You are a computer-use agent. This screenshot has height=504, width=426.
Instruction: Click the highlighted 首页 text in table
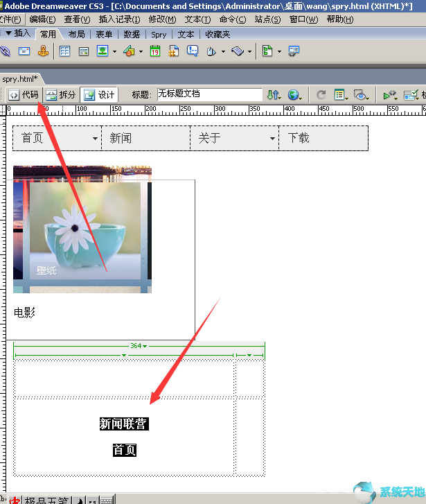[x=125, y=450]
